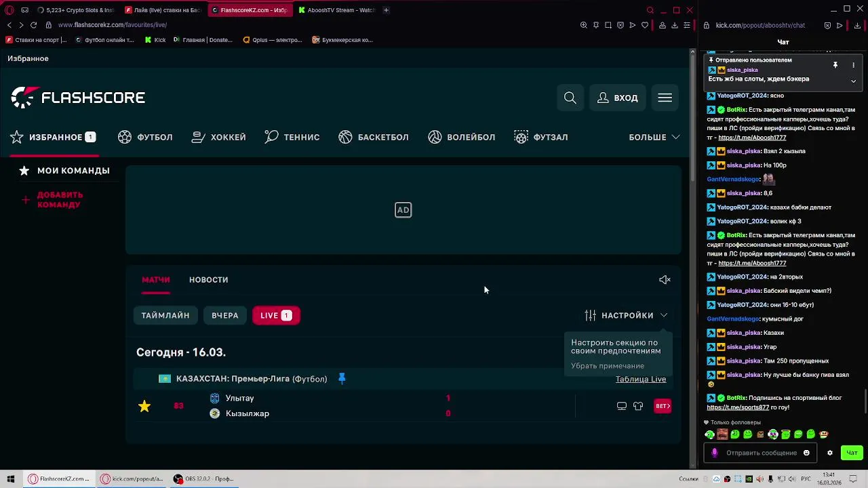Image resolution: width=868 pixels, height=488 pixels.
Task: Switch to the Матчи tab
Action: [x=156, y=280]
